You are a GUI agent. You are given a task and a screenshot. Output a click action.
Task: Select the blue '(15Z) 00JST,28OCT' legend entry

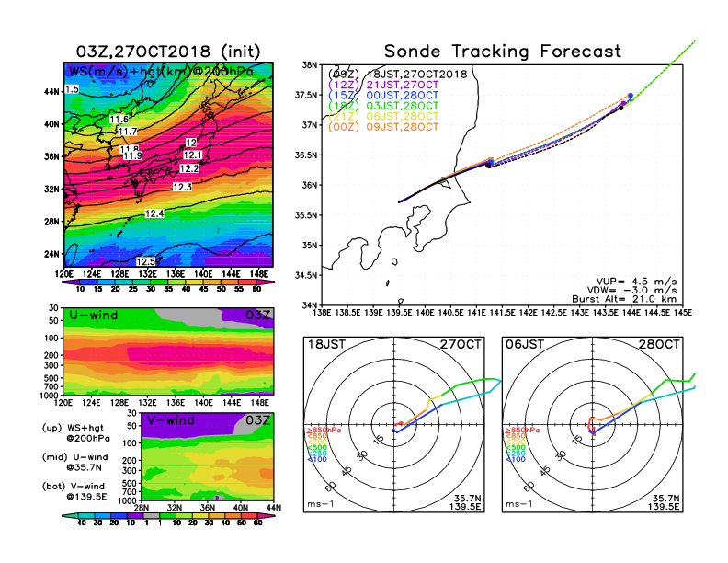point(383,96)
